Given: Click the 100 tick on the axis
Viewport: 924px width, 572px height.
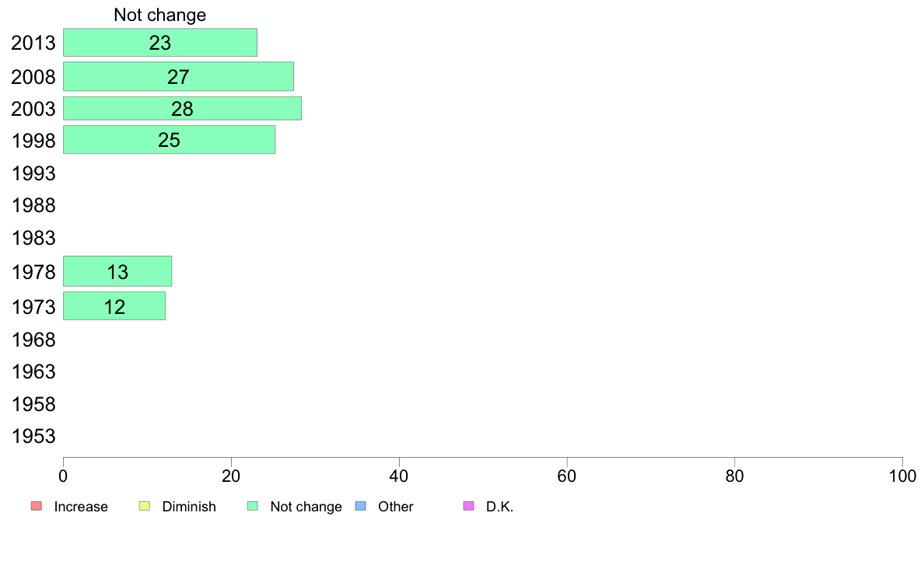Looking at the screenshot, I should [x=902, y=476].
